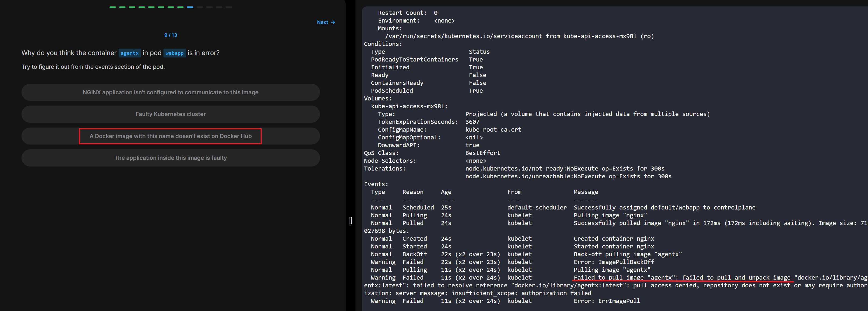Viewport: 868px width, 311px height.
Task: Click the "Events:" heading in terminal
Action: click(376, 184)
